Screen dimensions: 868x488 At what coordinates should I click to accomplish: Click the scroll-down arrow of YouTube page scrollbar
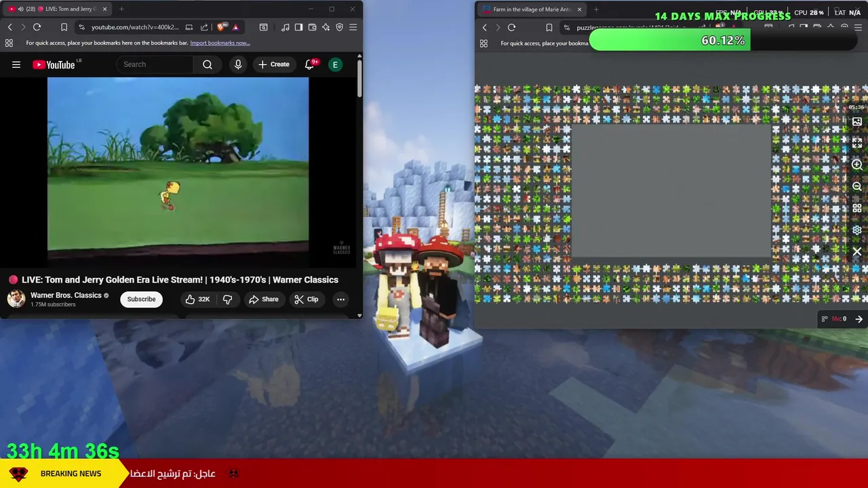tap(359, 315)
